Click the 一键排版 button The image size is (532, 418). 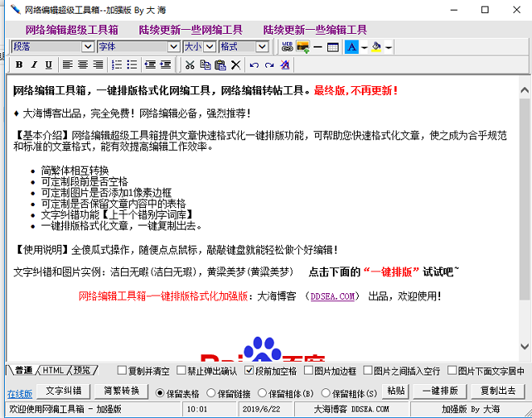pos(440,391)
